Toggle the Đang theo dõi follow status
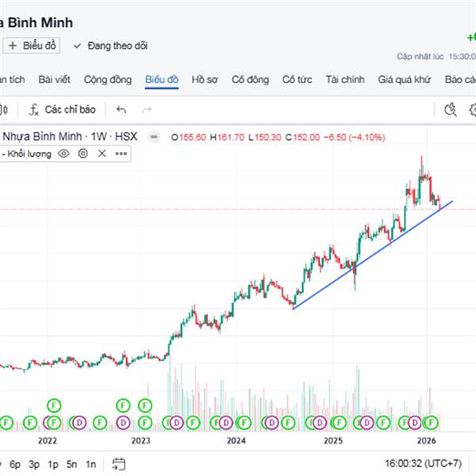The width and height of the screenshot is (476, 476). point(110,46)
